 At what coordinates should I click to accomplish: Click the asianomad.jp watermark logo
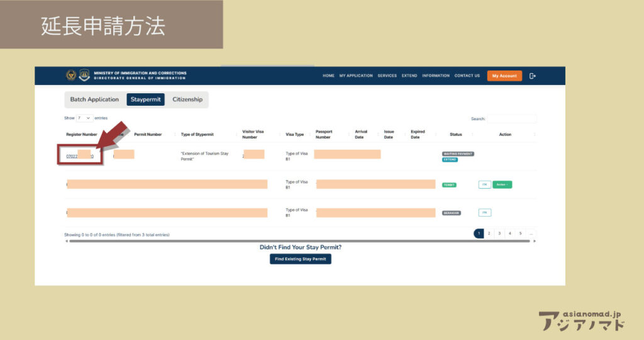point(582,320)
